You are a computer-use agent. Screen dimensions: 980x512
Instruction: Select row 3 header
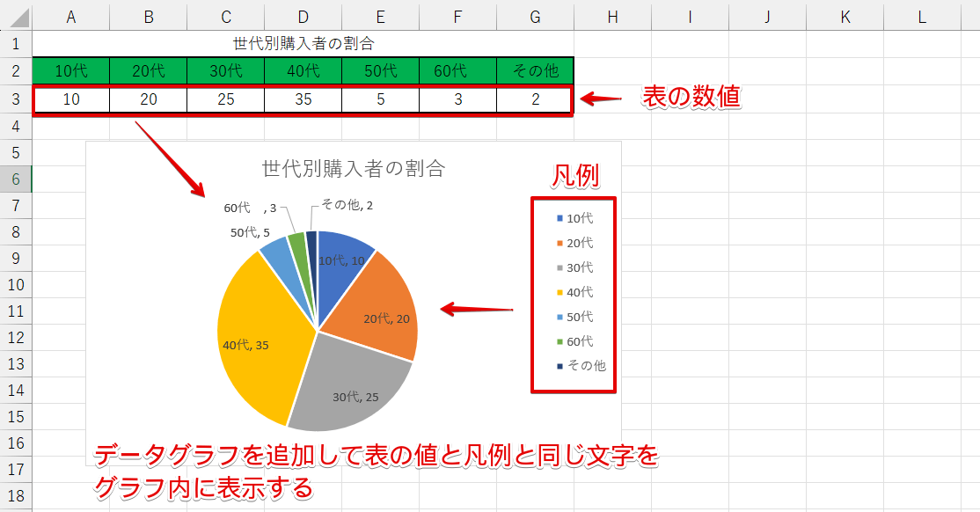point(15,99)
